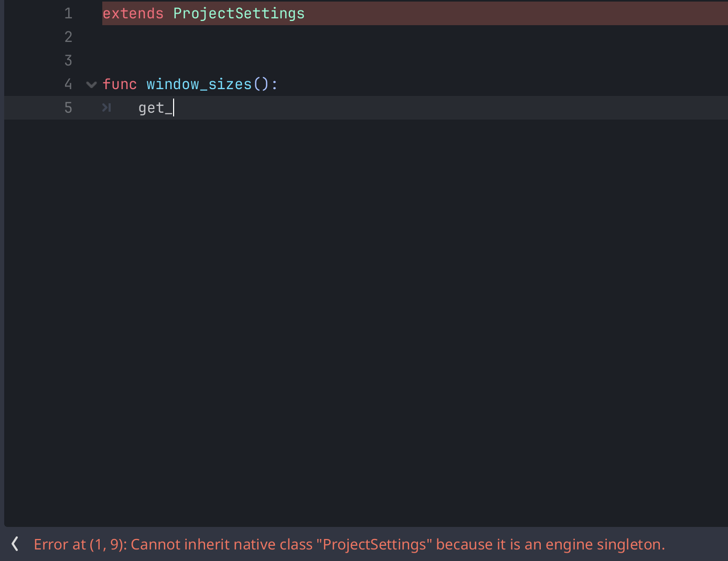Click the window_sizes function name
This screenshot has height=561, width=728.
tap(199, 84)
